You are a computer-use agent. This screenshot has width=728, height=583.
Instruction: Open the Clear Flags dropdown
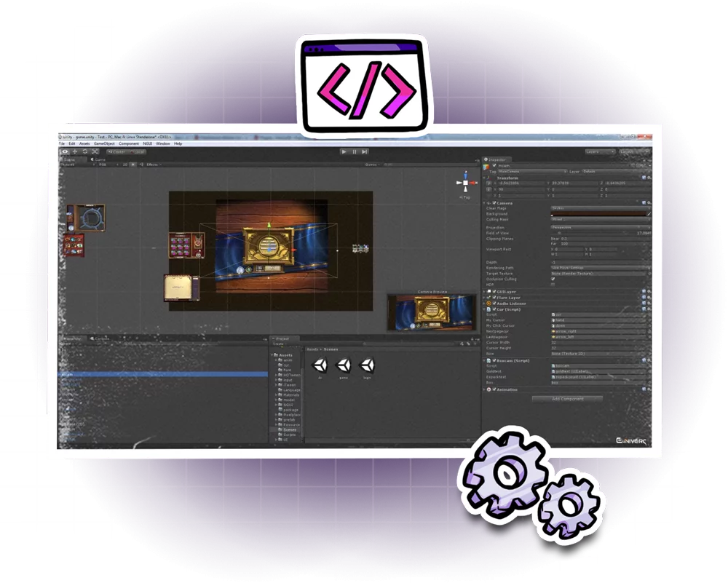(599, 208)
